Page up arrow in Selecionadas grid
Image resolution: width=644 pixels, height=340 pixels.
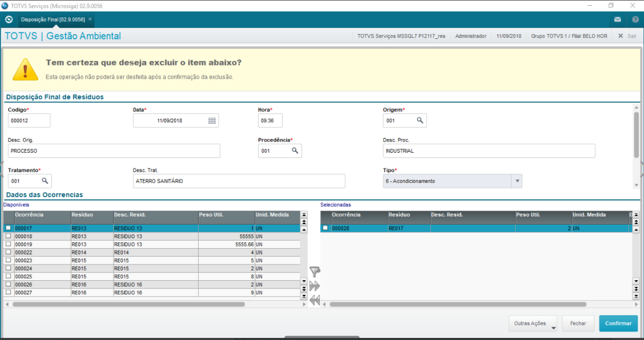pos(636,222)
